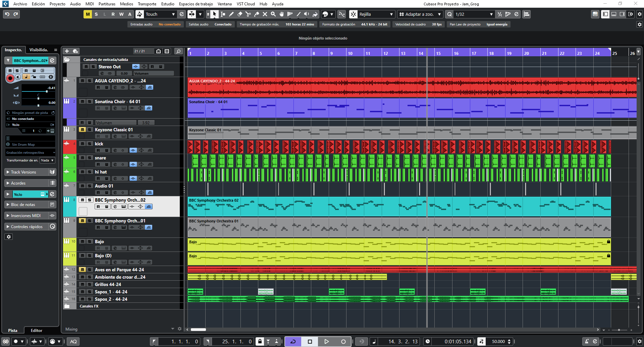Open the Nada transformer dropdown

point(47,160)
